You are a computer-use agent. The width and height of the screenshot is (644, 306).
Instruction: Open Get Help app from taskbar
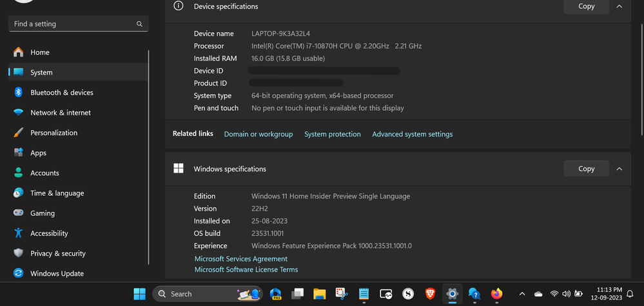(x=474, y=294)
